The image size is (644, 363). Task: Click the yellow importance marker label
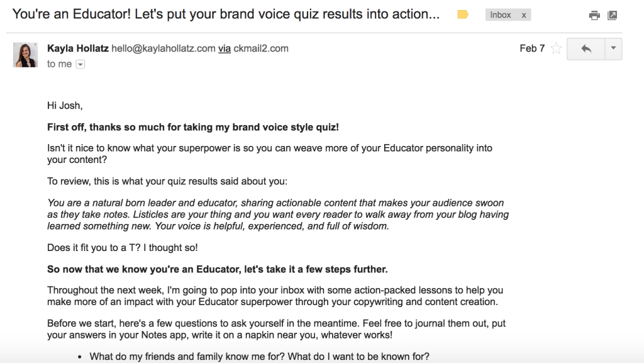click(463, 14)
